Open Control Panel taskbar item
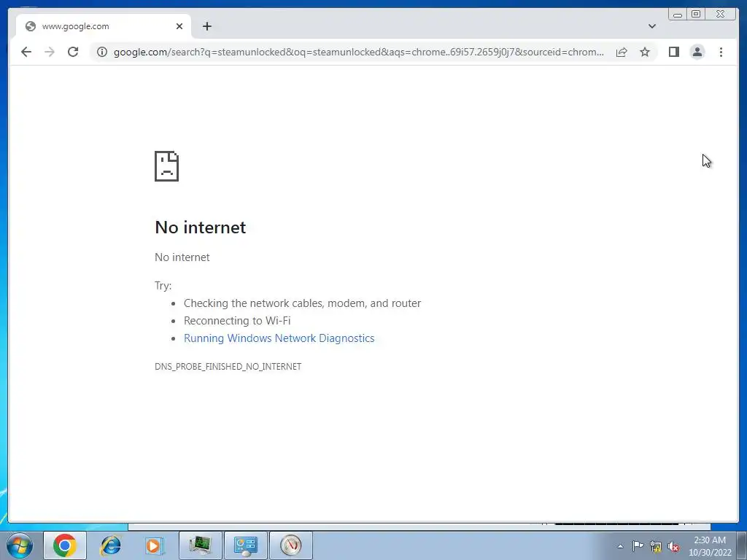This screenshot has height=560, width=747. click(246, 545)
